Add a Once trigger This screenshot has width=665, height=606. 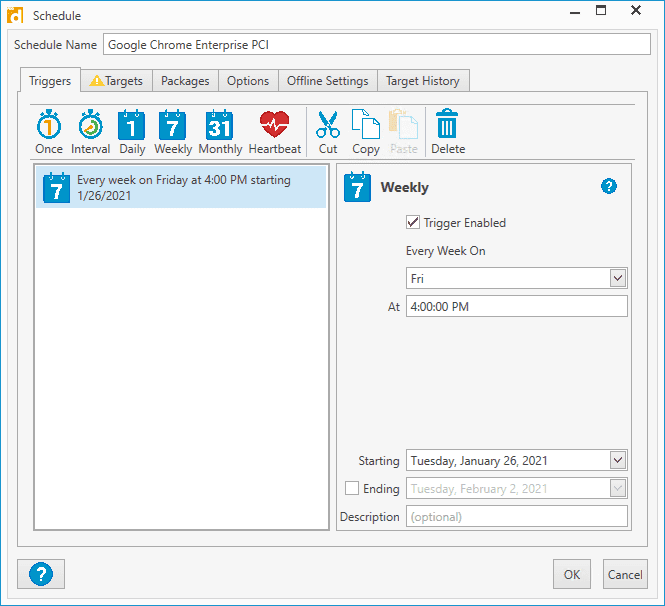pos(49,132)
